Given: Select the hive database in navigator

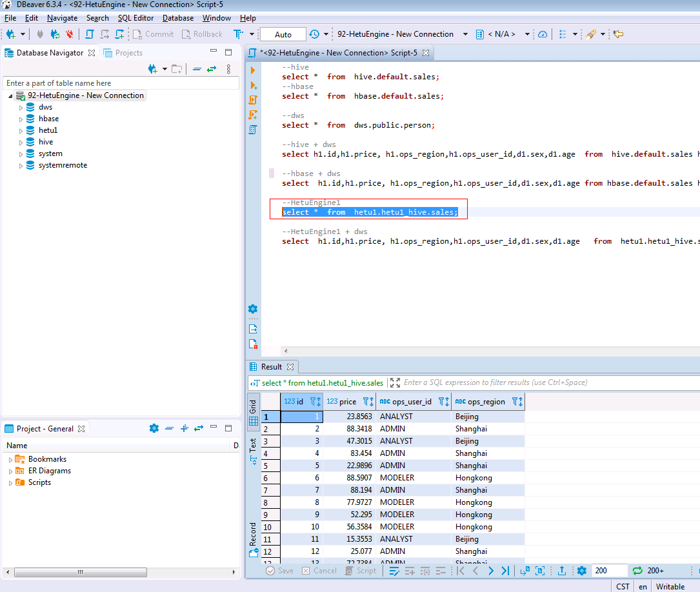Looking at the screenshot, I should coord(45,142).
